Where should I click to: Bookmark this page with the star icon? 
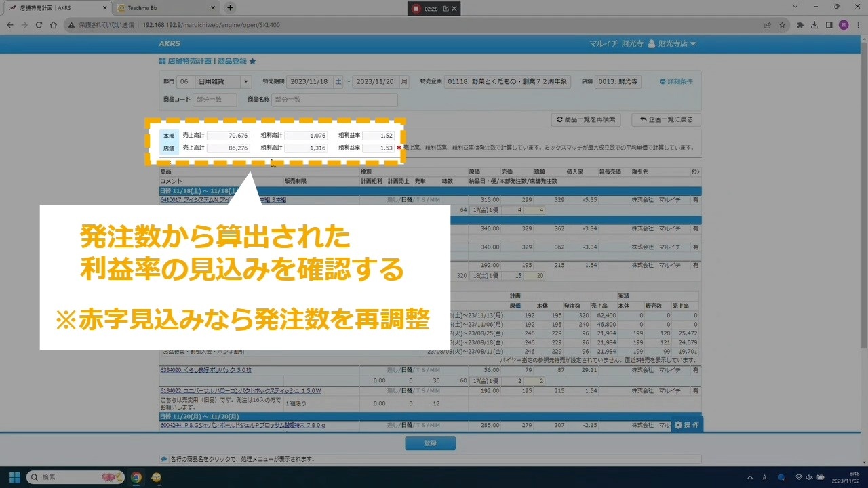click(x=782, y=25)
